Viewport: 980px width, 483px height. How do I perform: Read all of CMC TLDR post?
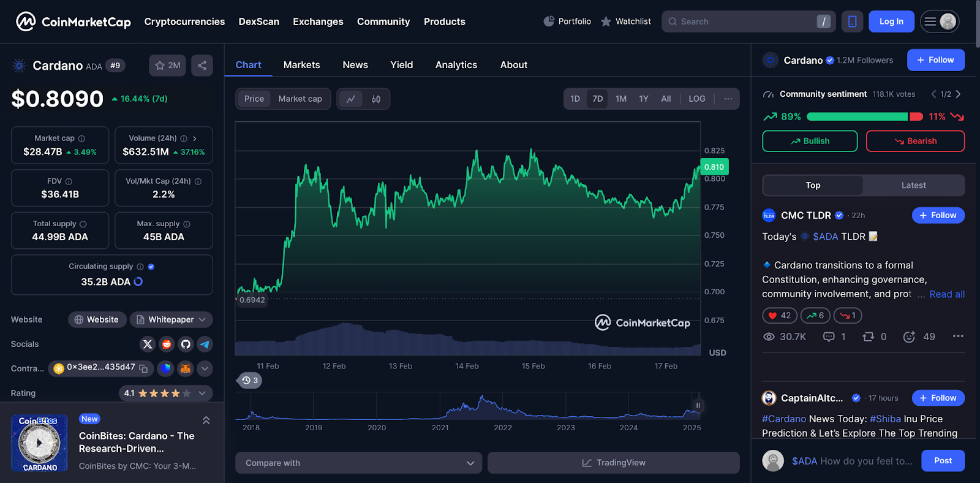947,294
